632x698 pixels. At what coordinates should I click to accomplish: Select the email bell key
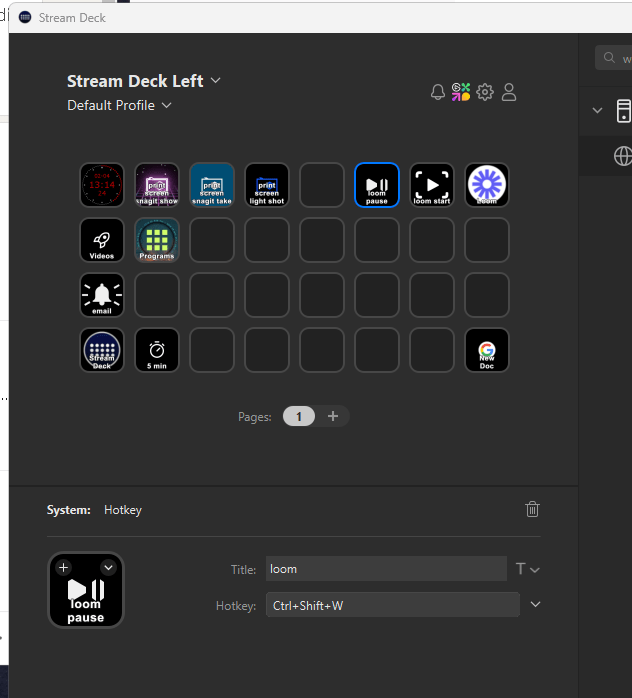coord(102,295)
